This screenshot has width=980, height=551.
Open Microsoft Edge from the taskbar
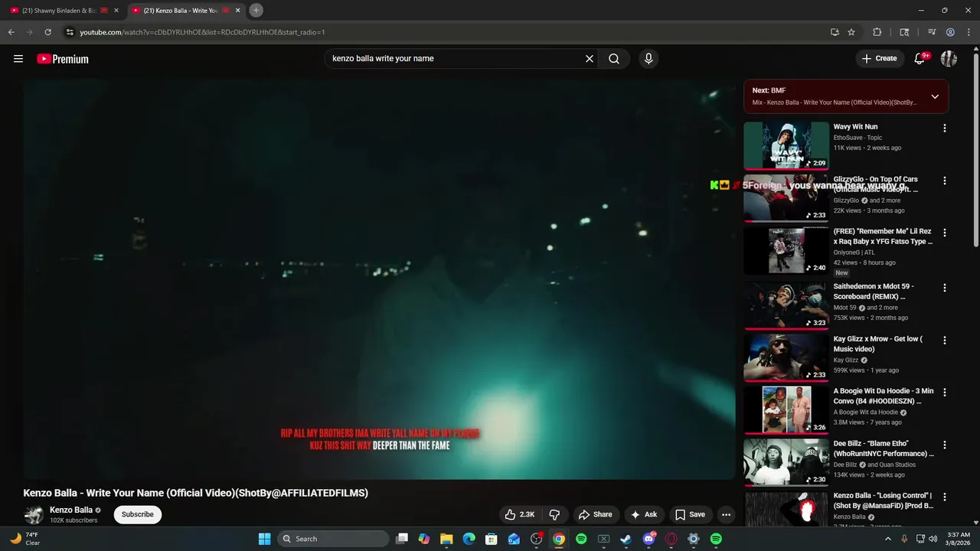point(469,539)
